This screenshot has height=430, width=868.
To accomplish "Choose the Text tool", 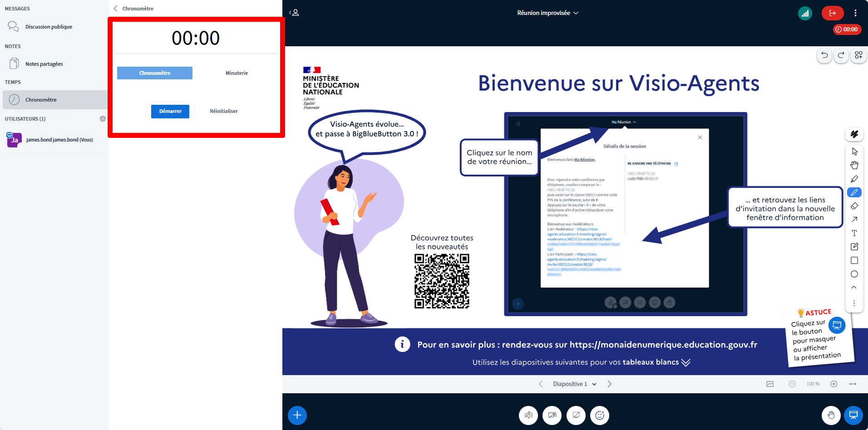I will click(854, 233).
